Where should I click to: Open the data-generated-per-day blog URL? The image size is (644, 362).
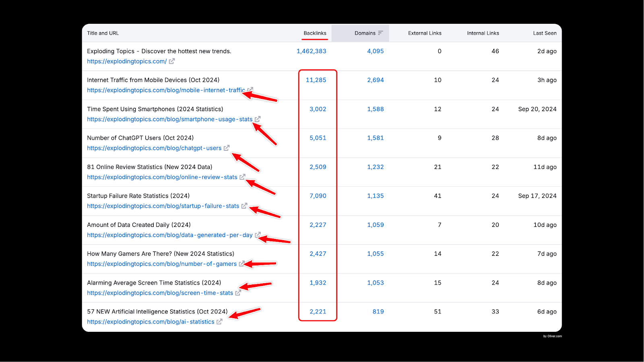tap(170, 235)
